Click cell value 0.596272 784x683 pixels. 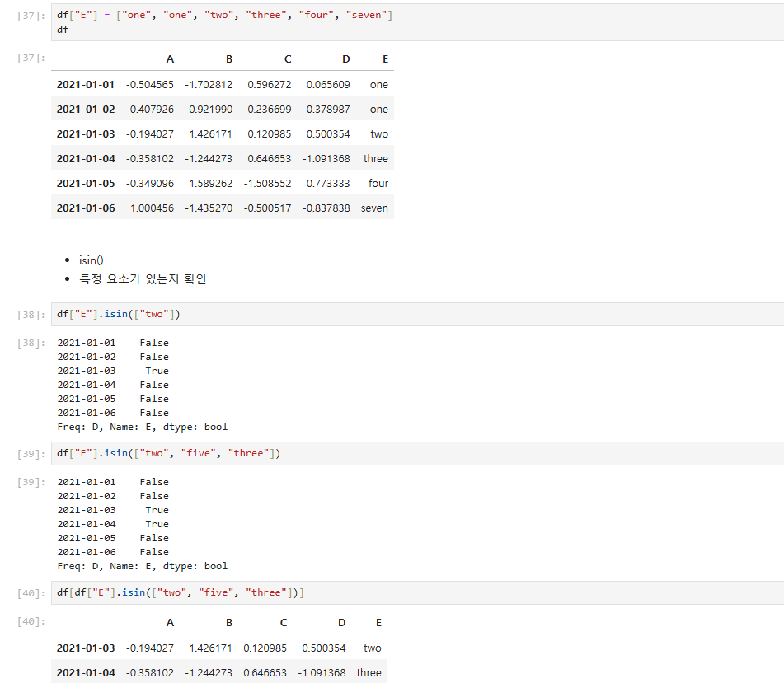point(270,84)
